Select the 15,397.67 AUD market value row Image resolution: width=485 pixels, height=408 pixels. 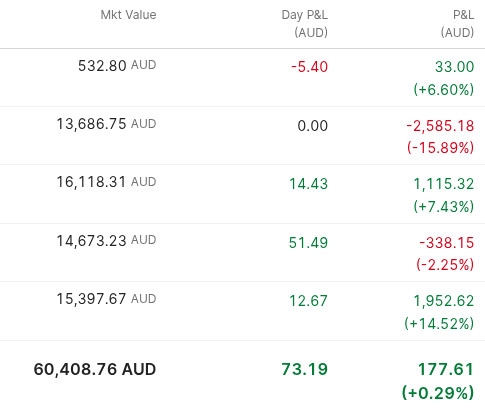click(242, 311)
